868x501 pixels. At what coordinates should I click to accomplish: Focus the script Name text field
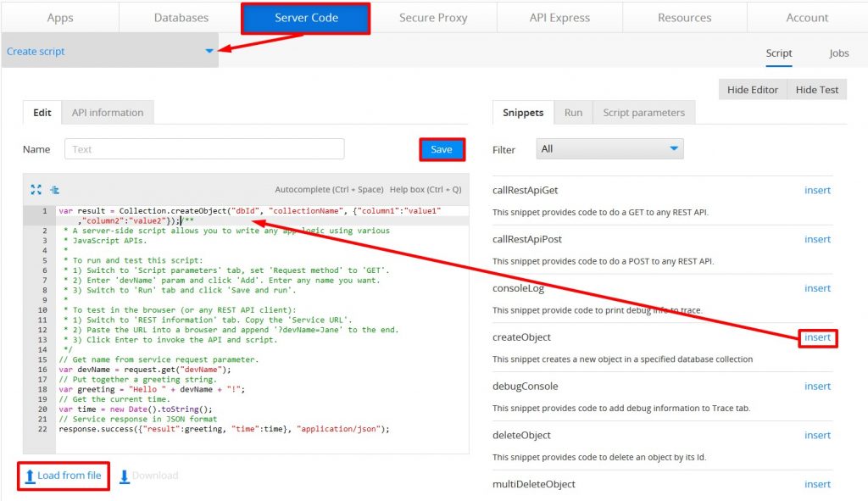(x=204, y=149)
